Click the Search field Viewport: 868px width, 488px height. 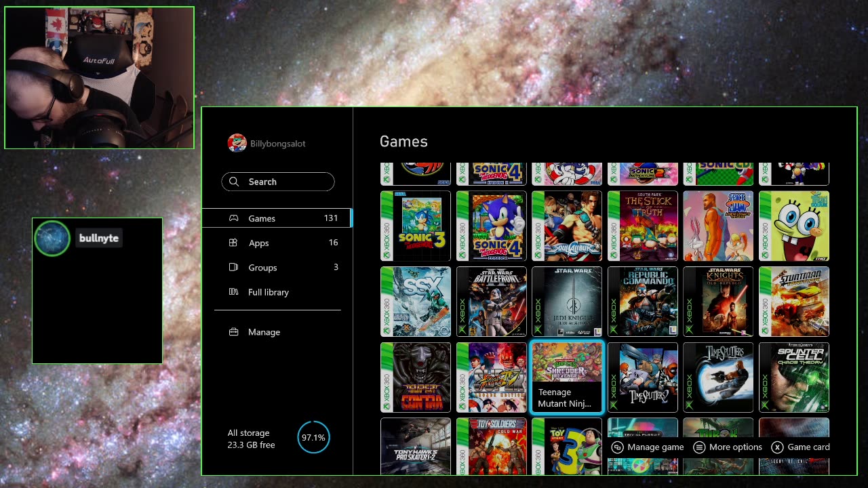pyautogui.click(x=278, y=182)
